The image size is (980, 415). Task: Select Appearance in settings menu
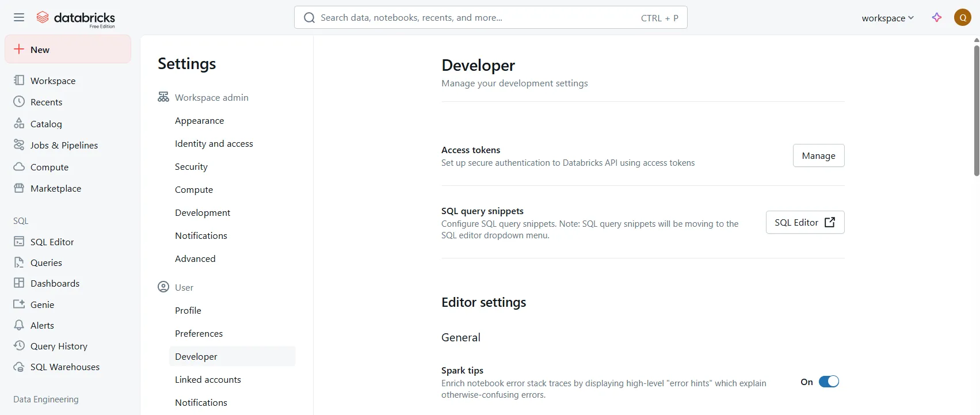click(x=199, y=120)
